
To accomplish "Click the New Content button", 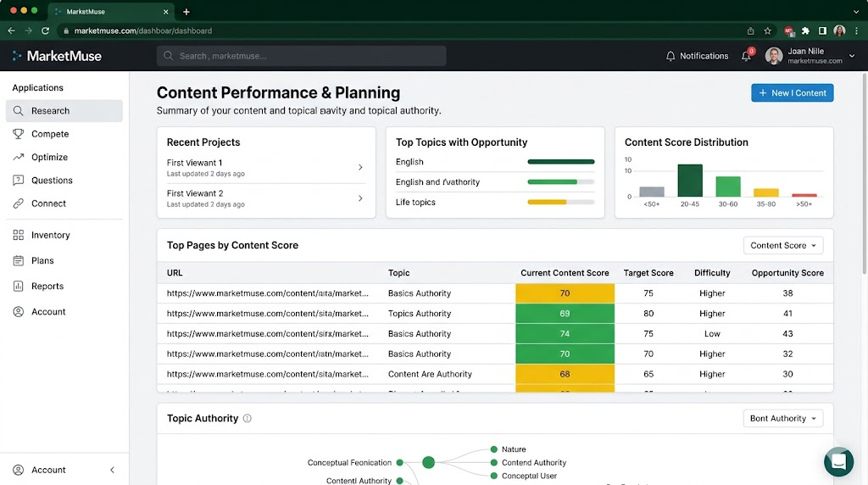I will coord(792,93).
